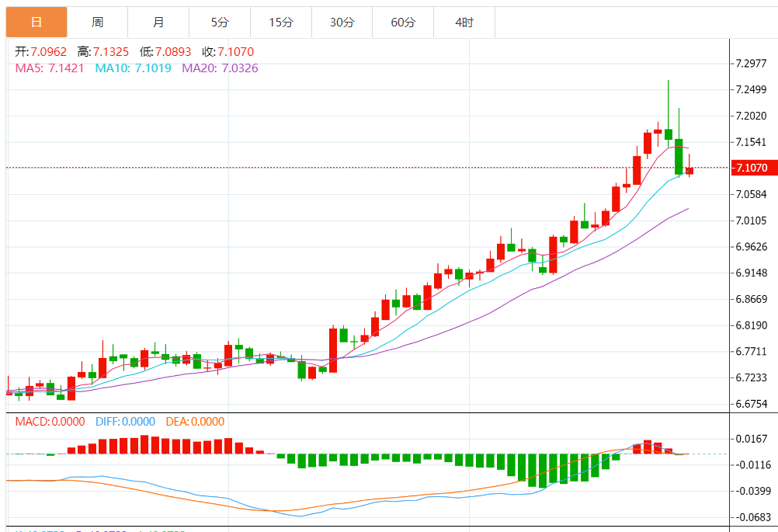Click the latest red candlestick at chart's right end
778x532 pixels.
click(689, 170)
